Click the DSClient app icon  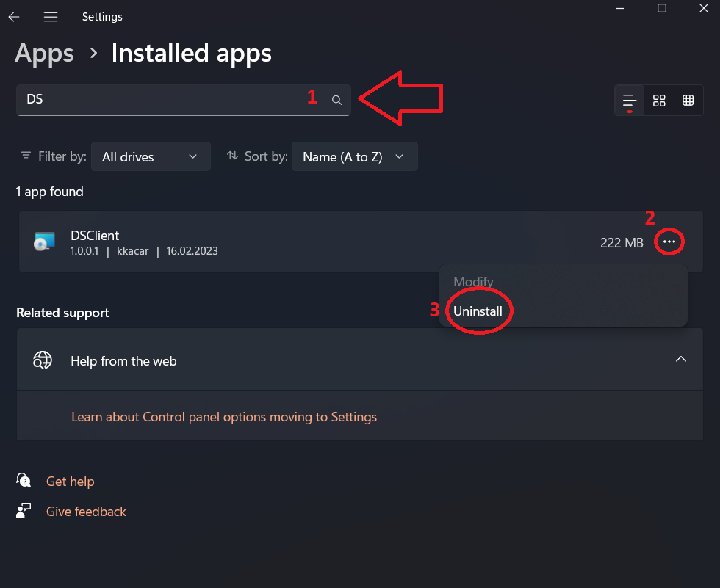[44, 242]
